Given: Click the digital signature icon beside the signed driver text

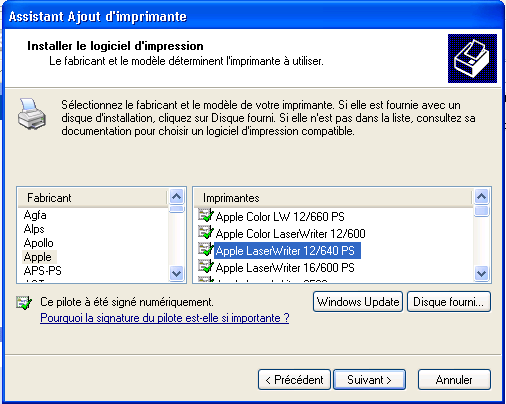Looking at the screenshot, I should pyautogui.click(x=24, y=303).
